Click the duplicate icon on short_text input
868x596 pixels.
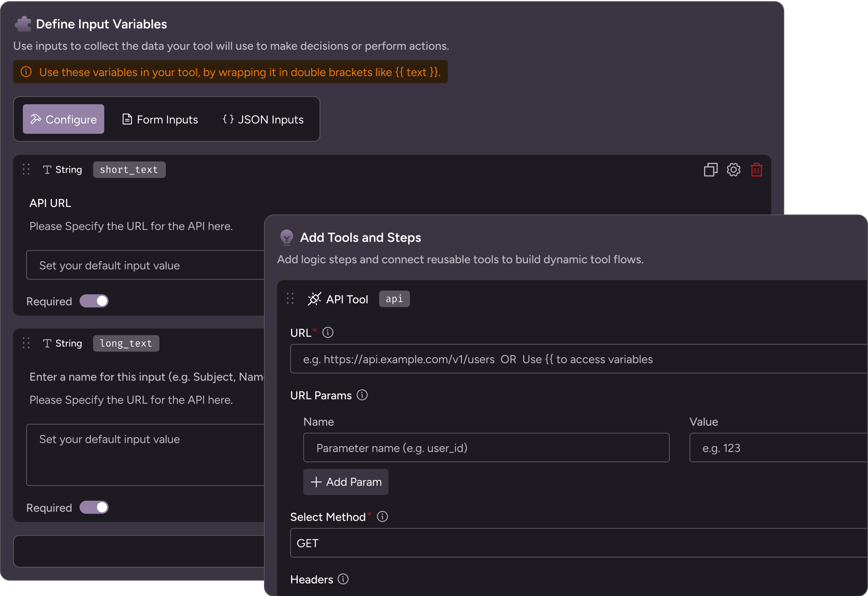pos(711,170)
